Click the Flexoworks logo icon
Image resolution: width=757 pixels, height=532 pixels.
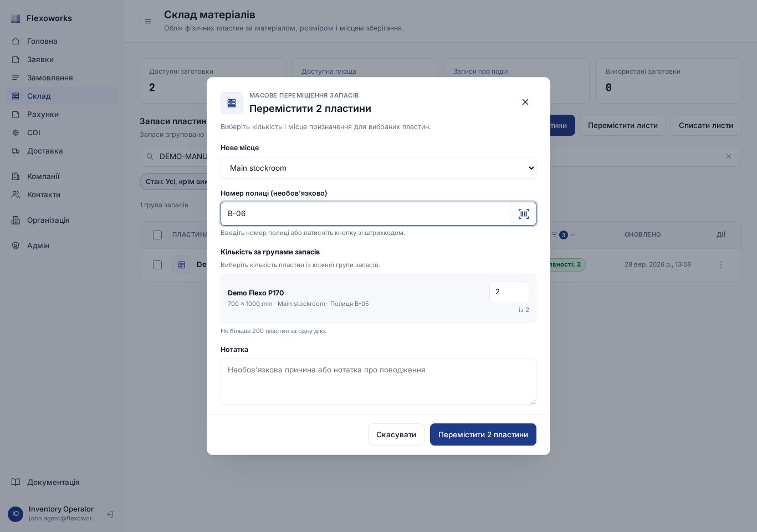[x=16, y=18]
